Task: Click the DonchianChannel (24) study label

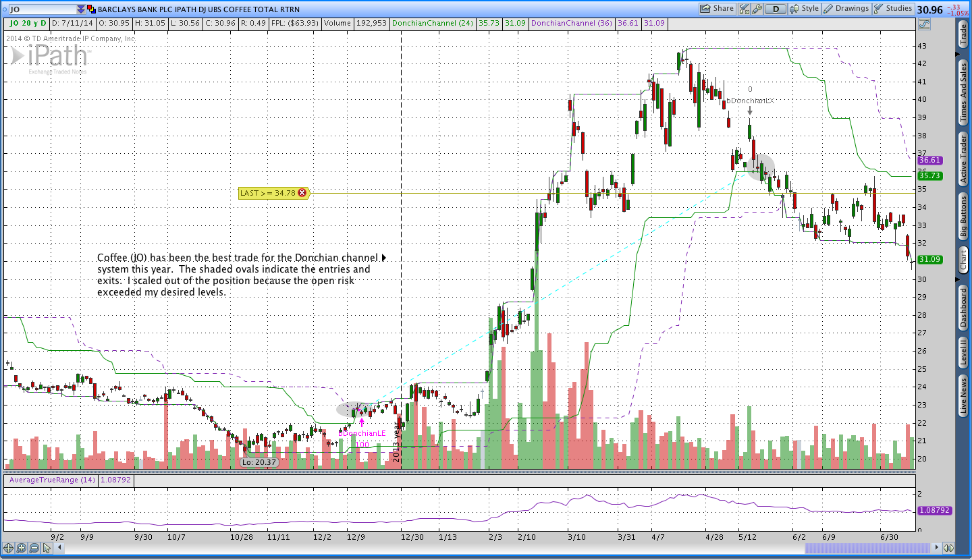Action: pos(434,23)
